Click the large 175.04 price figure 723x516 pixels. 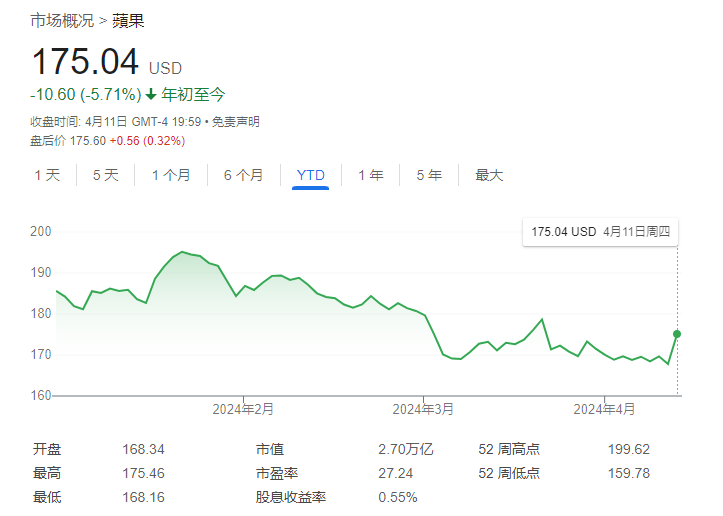pos(85,62)
